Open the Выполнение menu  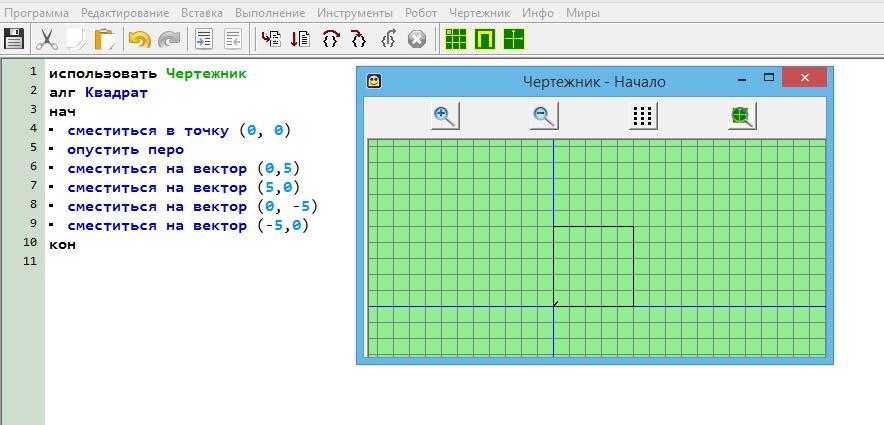click(x=269, y=12)
